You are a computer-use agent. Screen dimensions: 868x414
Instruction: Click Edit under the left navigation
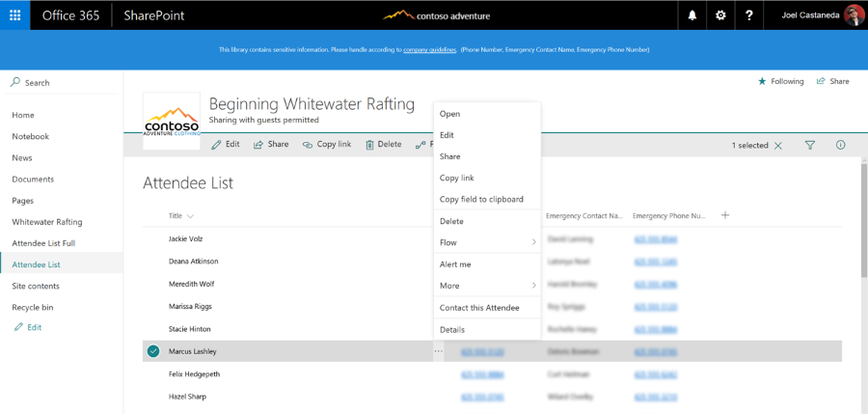click(x=28, y=327)
